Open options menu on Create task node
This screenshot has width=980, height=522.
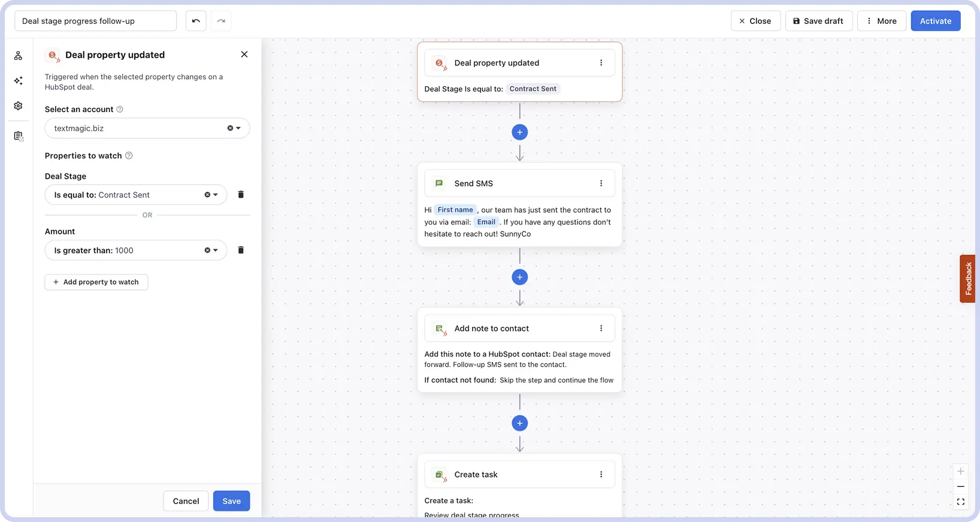601,475
